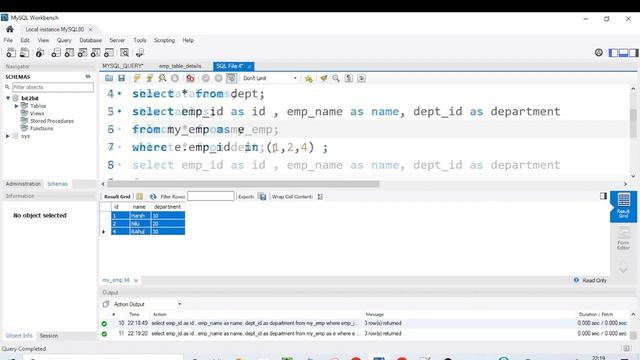Open the home screen icon
This screenshot has height=360, width=640.
(10, 29)
